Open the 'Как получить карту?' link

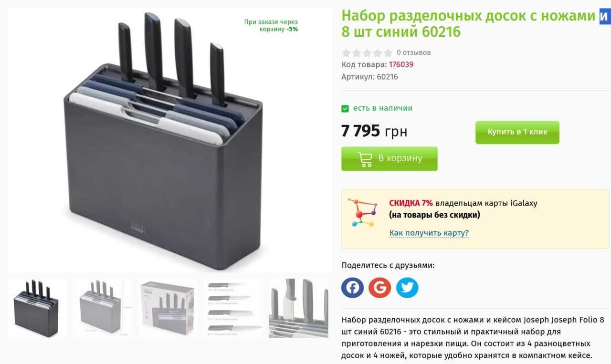click(x=429, y=233)
